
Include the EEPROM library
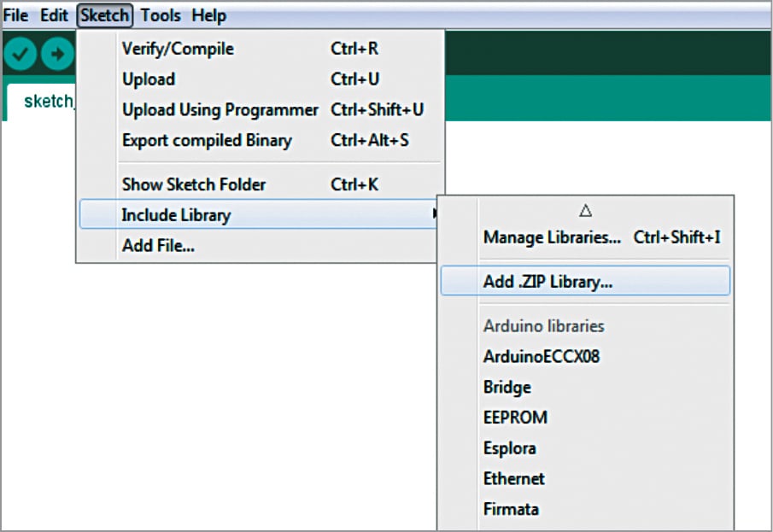pos(515,418)
